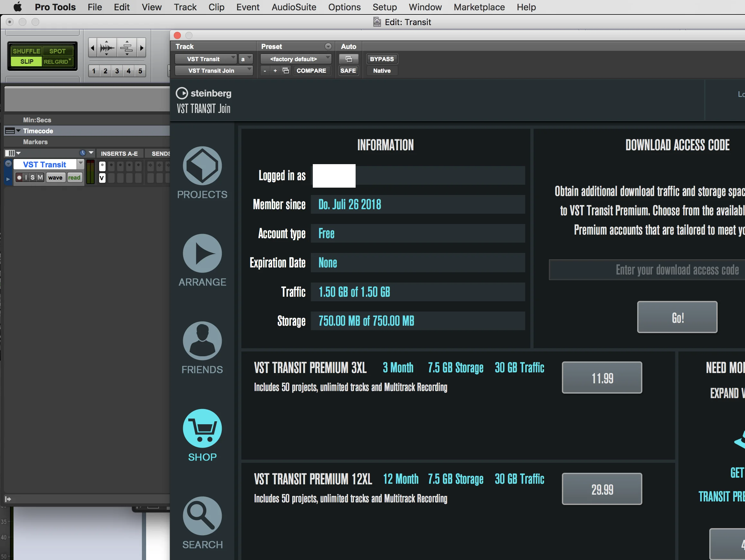Click the Steinberg logo icon

click(x=182, y=93)
